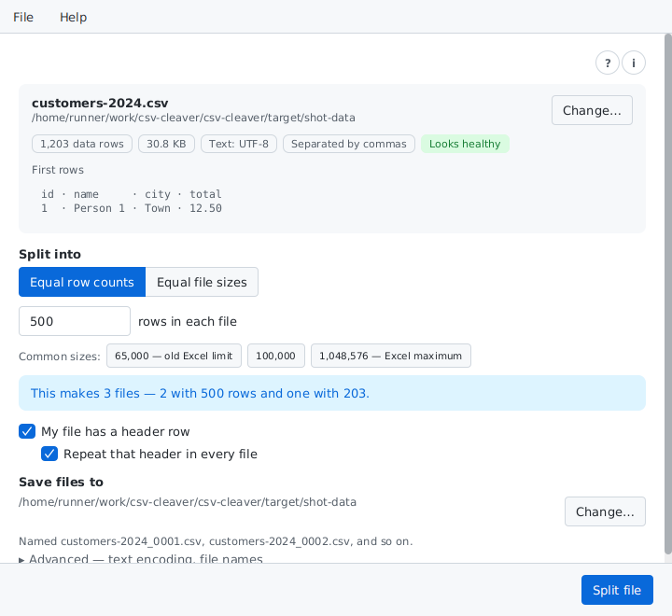Click the 'First rows' label
This screenshot has width=672, height=616.
click(x=58, y=170)
